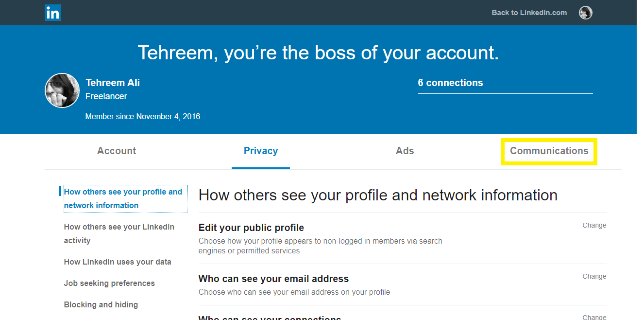Select Blocking and hiding in the sidebar
The image size is (644, 320).
(101, 304)
